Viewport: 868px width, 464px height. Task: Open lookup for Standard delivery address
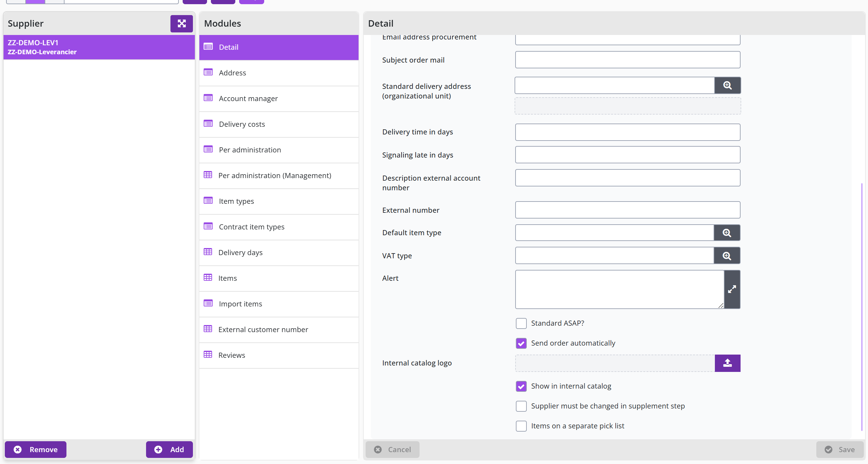tap(727, 86)
